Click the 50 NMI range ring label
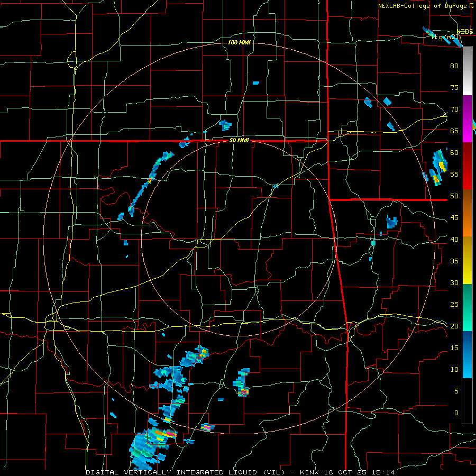The image size is (476, 476). 239,140
